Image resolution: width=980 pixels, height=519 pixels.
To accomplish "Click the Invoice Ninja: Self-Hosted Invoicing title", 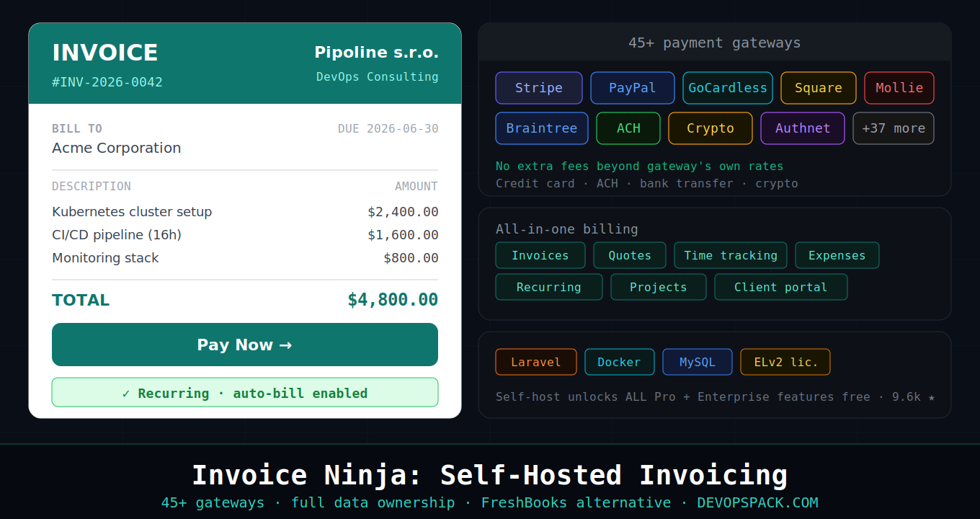I will click(x=490, y=475).
